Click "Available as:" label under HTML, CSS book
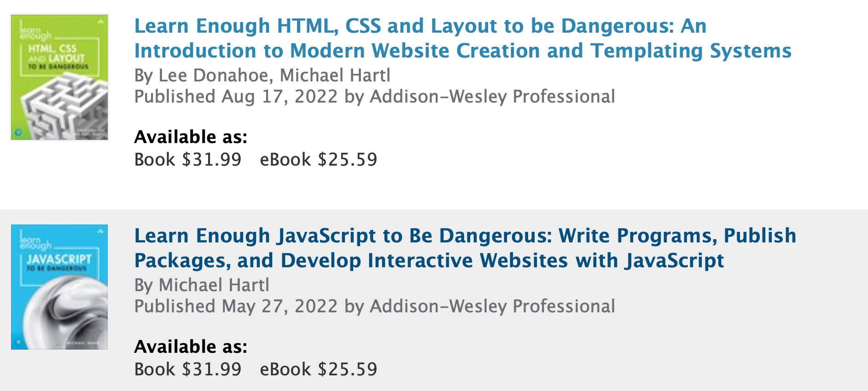This screenshot has width=868, height=391. pyautogui.click(x=191, y=137)
